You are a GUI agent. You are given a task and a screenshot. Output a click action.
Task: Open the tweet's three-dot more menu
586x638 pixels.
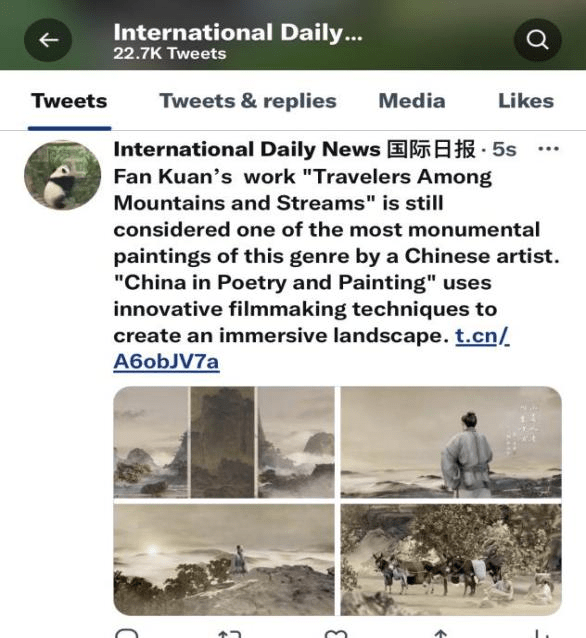548,149
